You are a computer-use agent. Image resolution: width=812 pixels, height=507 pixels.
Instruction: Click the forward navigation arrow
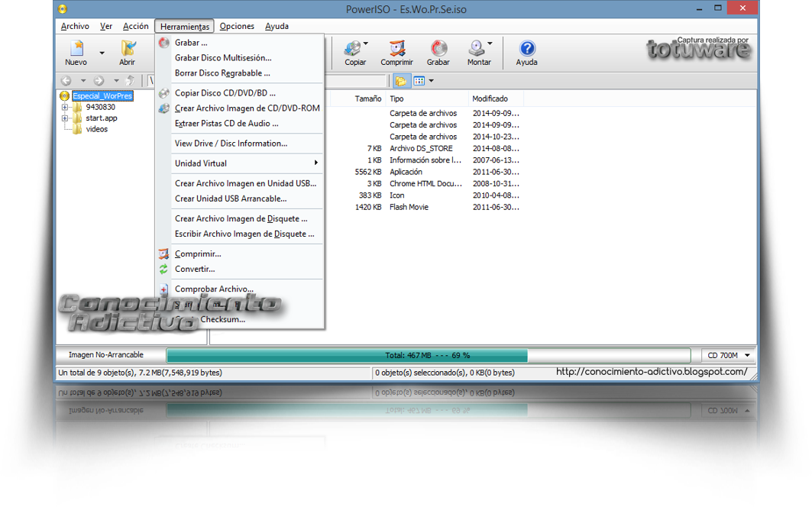coord(99,81)
